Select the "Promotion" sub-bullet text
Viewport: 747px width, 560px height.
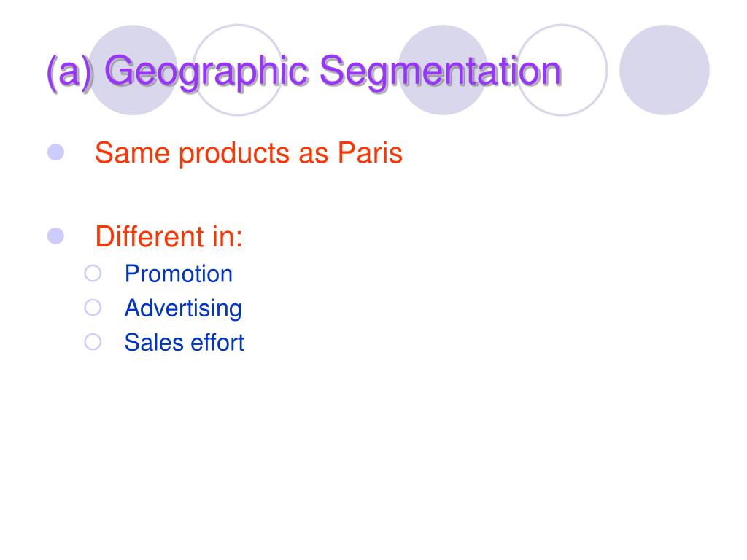pos(178,274)
